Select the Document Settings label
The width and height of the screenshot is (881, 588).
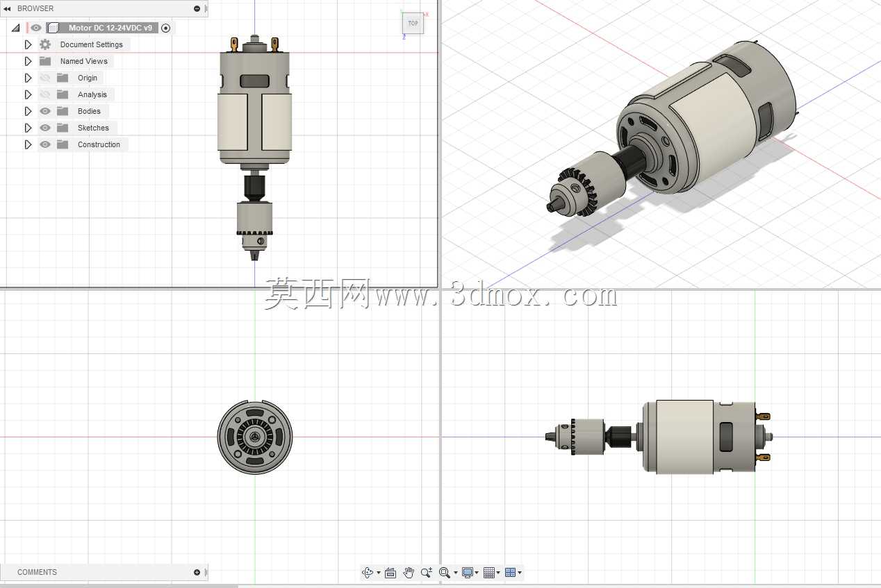(92, 44)
